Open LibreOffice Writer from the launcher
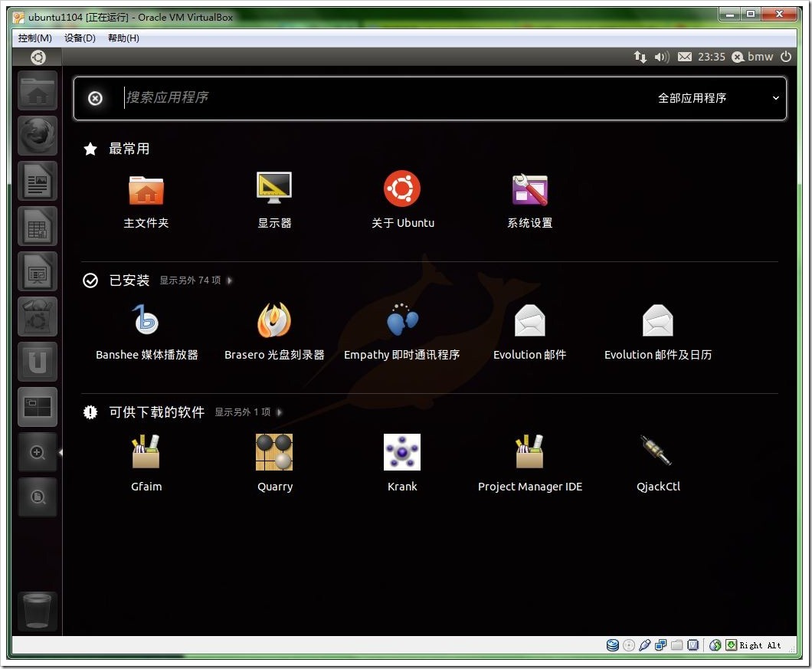 click(x=38, y=181)
